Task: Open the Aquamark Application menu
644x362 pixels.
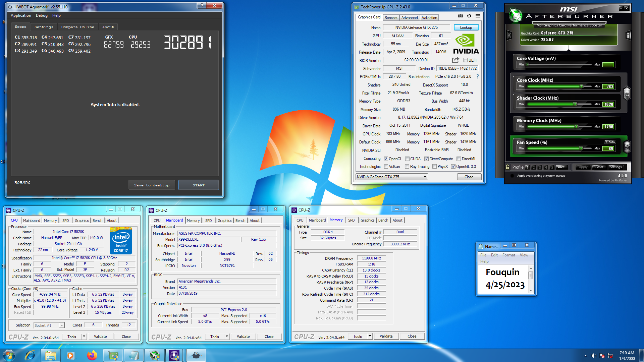Action: (21, 15)
